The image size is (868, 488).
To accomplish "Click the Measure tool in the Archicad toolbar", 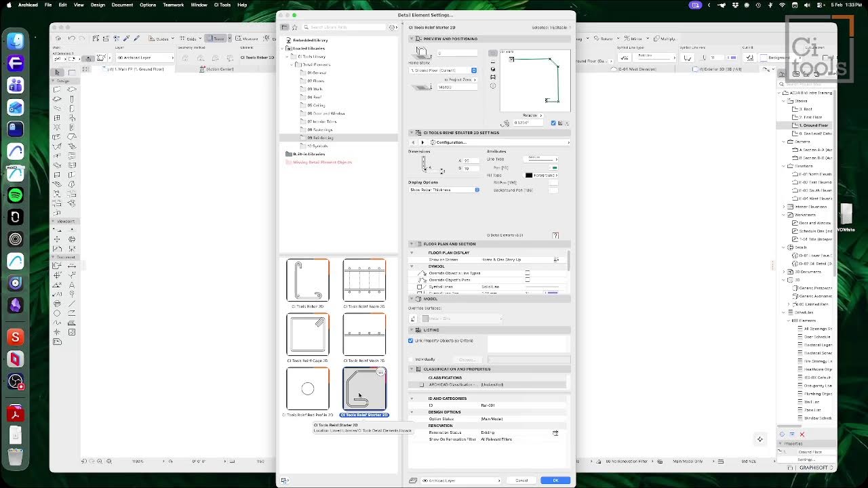I will tap(248, 39).
